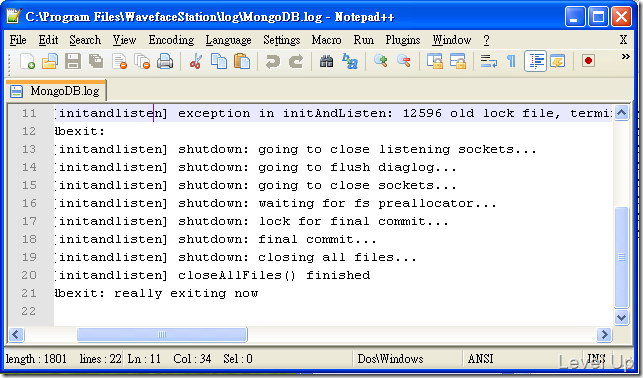643x378 pixels.
Task: Close the document with the menu bar X
Action: (623, 40)
